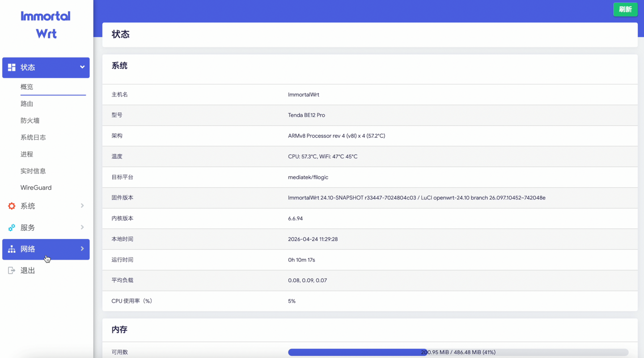Expand the 网络 menu chevron
Screen dimensions: 644x358
[82, 248]
